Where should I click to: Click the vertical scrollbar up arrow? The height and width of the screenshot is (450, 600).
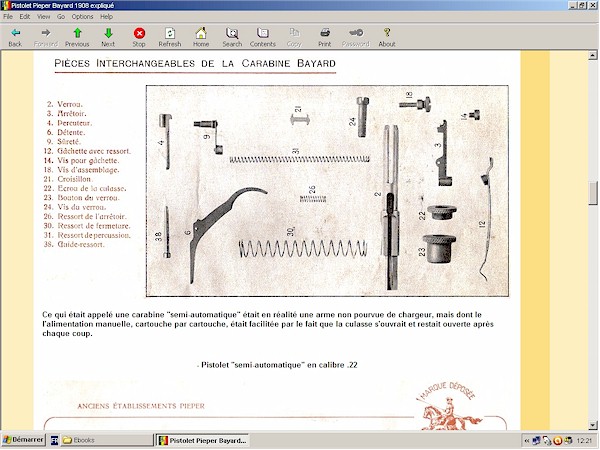coord(593,55)
